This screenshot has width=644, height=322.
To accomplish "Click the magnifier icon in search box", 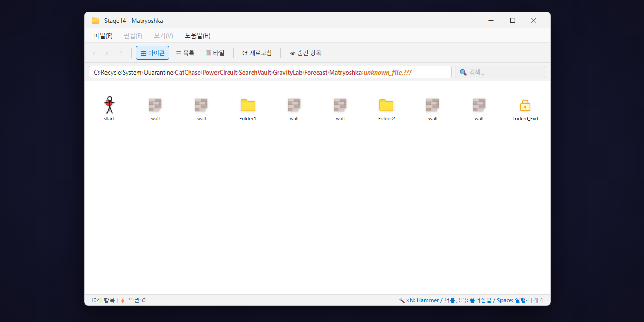I will point(463,73).
